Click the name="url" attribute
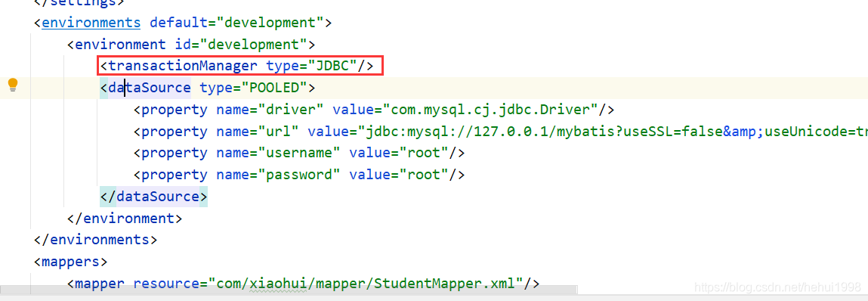The image size is (868, 301). coord(258,132)
